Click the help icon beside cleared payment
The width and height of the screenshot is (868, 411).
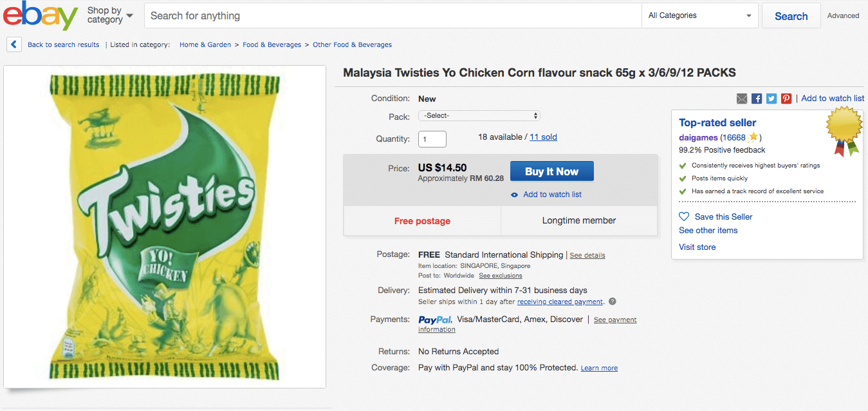613,301
